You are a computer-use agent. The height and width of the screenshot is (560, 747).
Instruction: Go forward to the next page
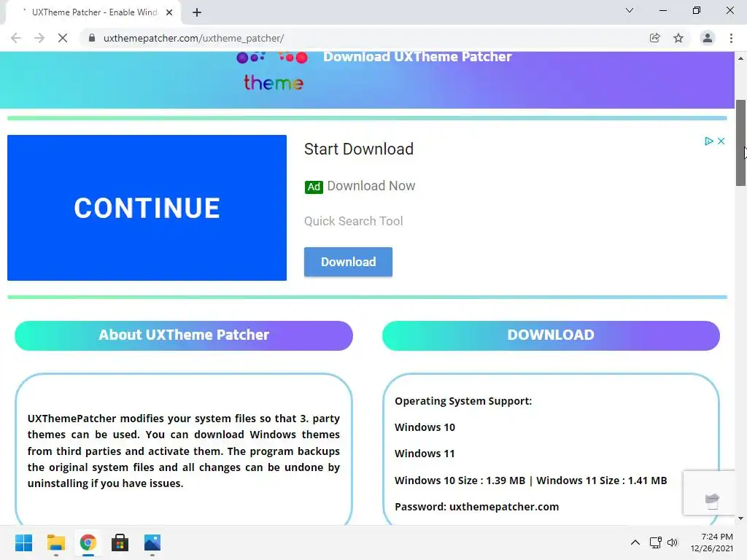coord(39,38)
